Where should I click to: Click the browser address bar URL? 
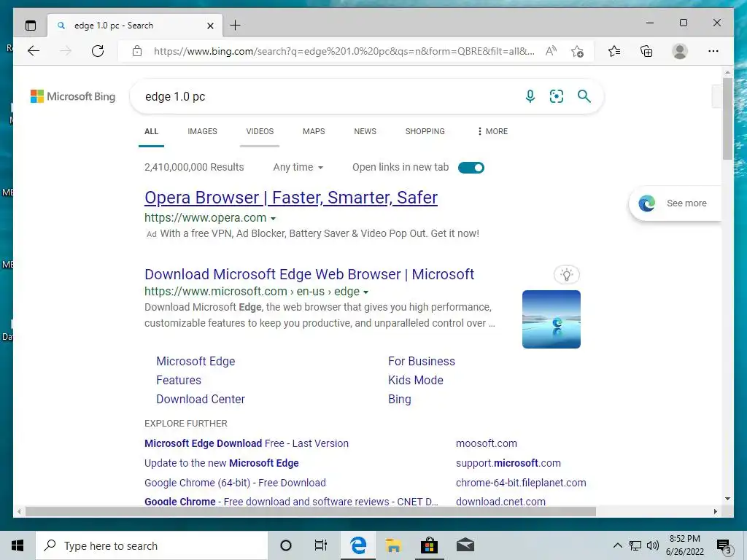pyautogui.click(x=344, y=51)
